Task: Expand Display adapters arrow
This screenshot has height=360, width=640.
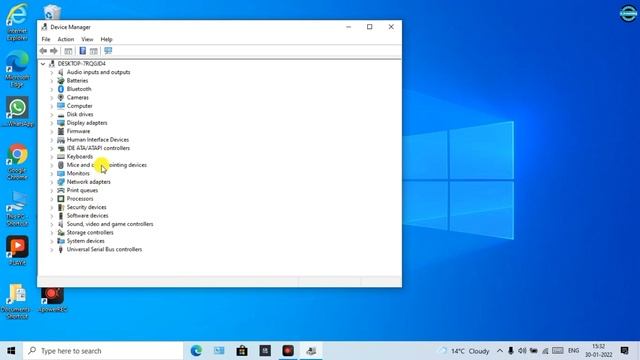Action: click(x=52, y=123)
